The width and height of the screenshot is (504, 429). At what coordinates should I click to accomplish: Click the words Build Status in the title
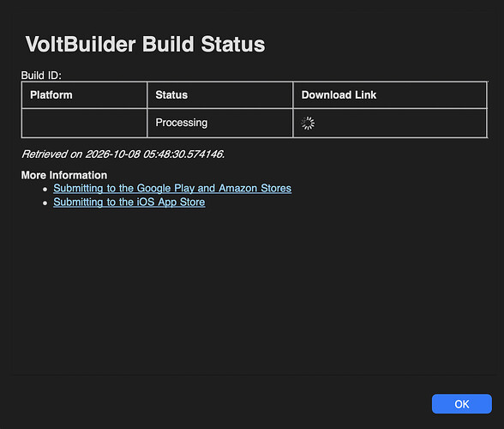204,44
